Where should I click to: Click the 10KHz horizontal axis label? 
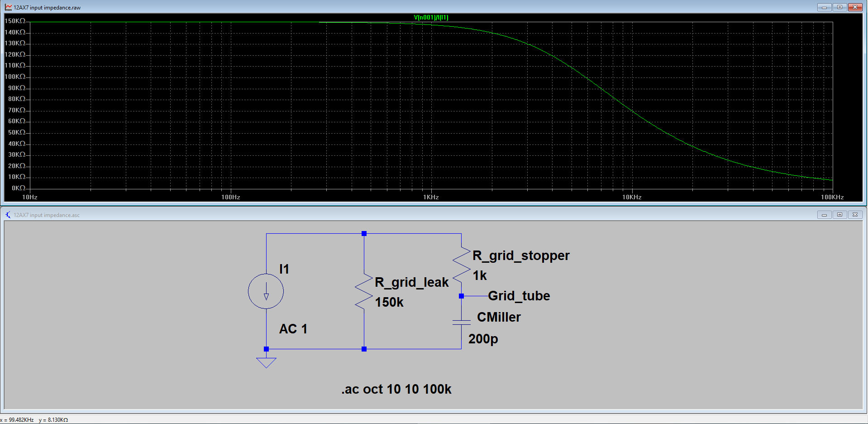(632, 197)
